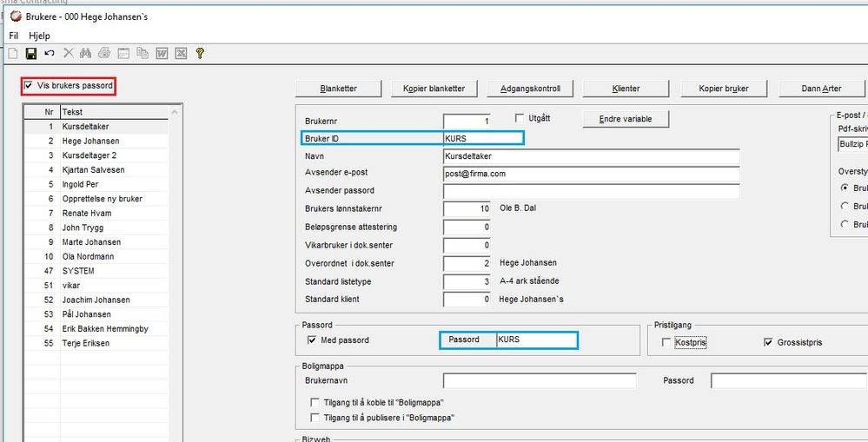Toggle the Grossistpris checkbox

pyautogui.click(x=767, y=342)
